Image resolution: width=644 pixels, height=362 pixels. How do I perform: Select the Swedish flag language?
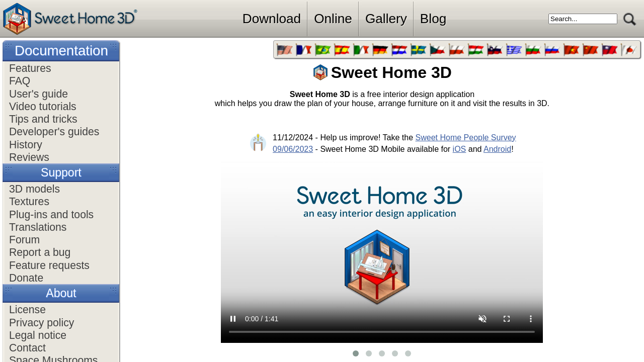point(419,50)
